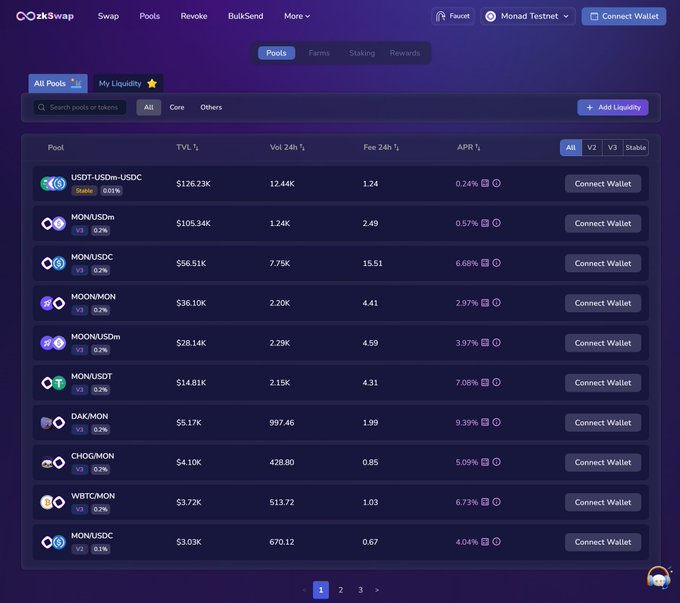Filter pools by Others

click(x=211, y=107)
